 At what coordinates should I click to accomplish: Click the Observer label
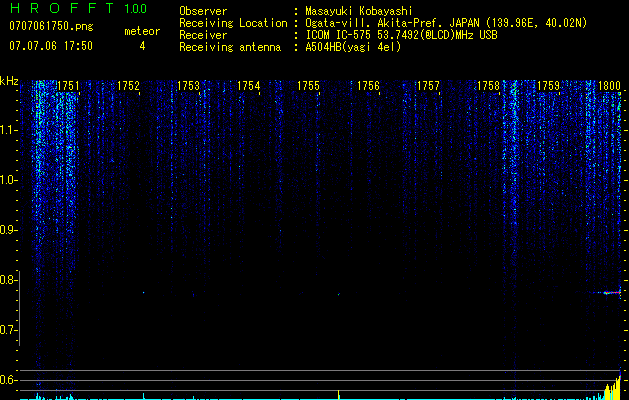pos(203,11)
